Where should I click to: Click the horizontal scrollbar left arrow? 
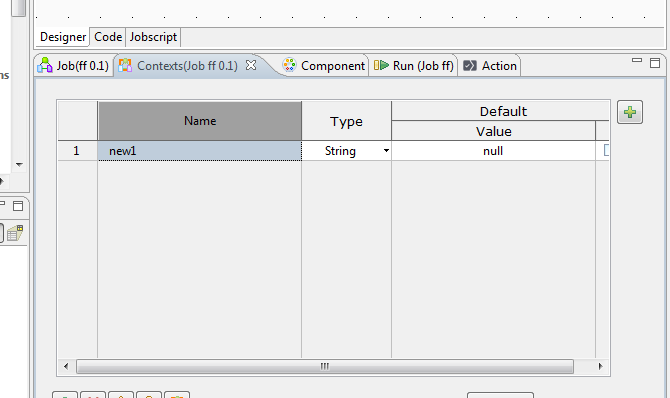click(x=66, y=366)
